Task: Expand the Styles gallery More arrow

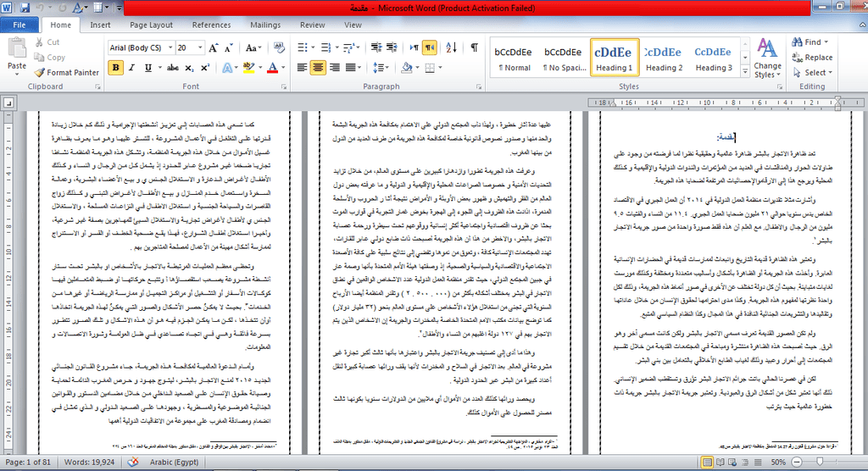Action: click(x=745, y=73)
